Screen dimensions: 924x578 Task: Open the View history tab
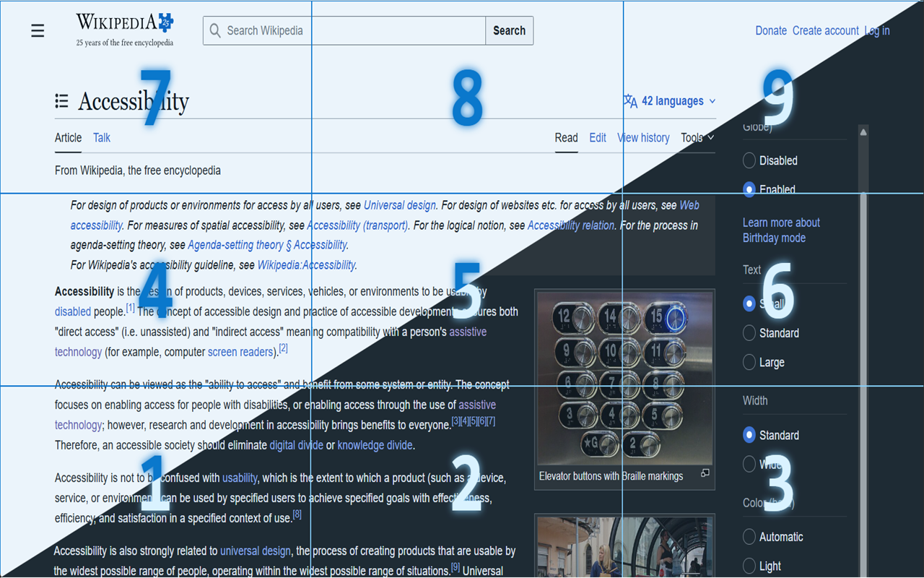pos(643,137)
